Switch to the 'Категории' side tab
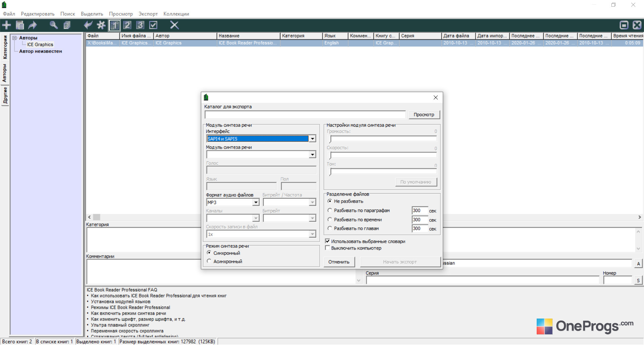Image resolution: width=644 pixels, height=345 pixels. (5, 47)
